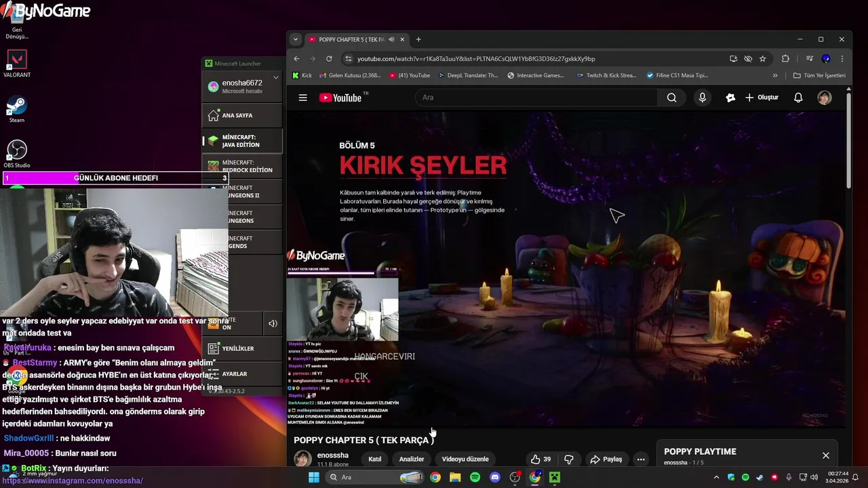Open a new Chrome tab
This screenshot has width=868, height=488.
coord(418,39)
